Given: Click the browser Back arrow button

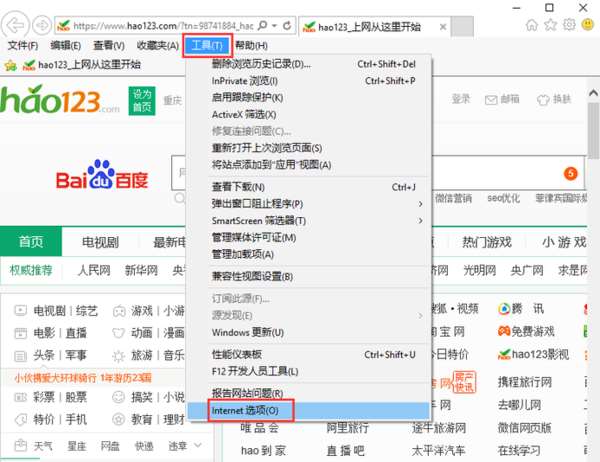Looking at the screenshot, I should point(15,26).
